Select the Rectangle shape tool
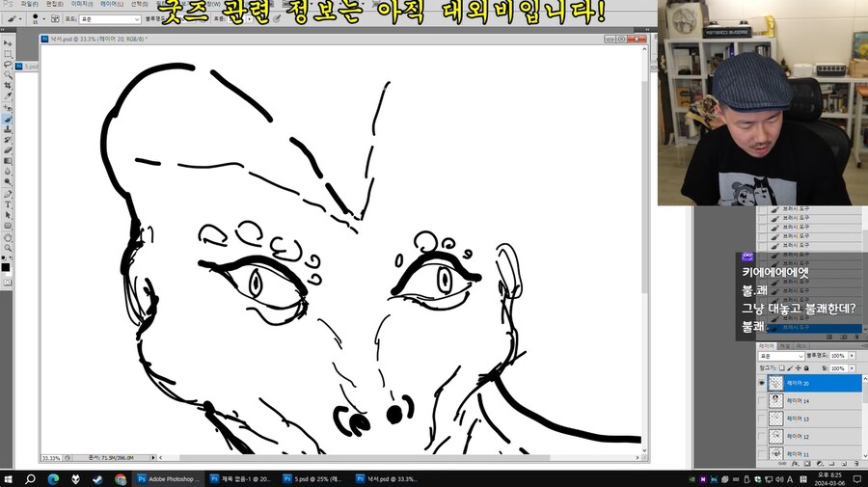 8,226
